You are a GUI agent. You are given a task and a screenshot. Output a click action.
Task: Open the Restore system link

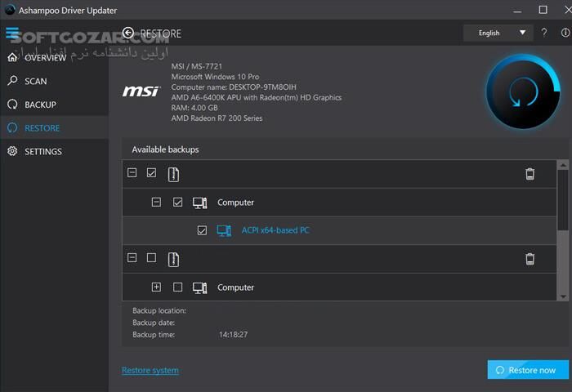click(x=150, y=371)
